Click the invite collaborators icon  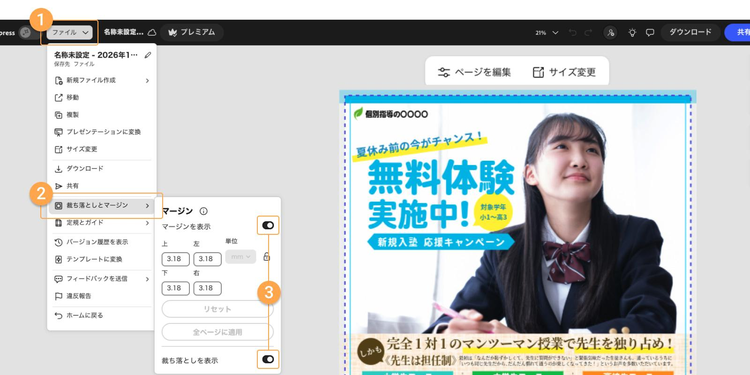tap(610, 33)
